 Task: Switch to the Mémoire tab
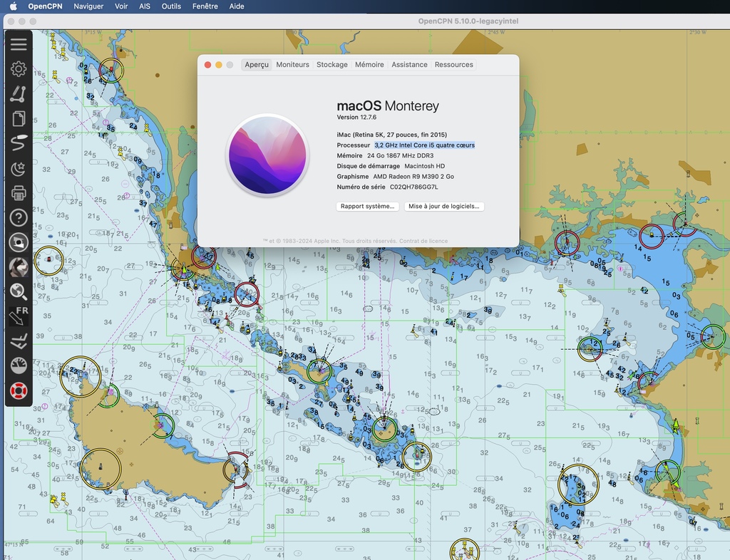(369, 65)
